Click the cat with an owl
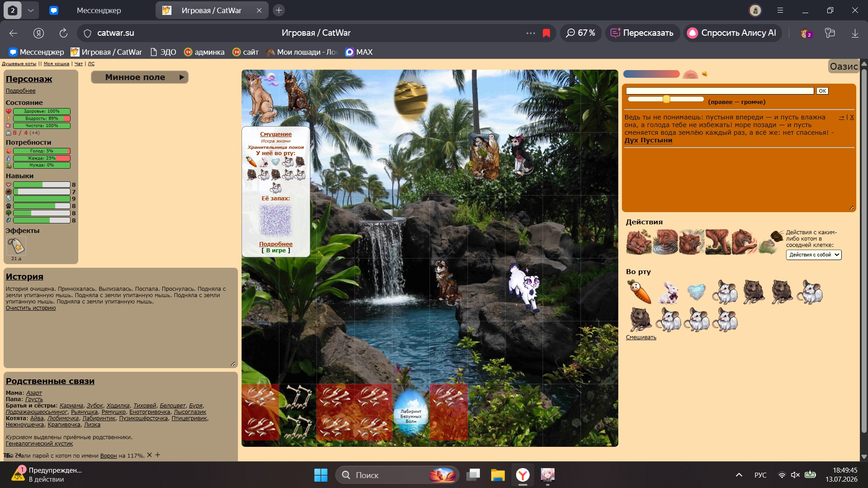This screenshot has width=868, height=488. pyautogui.click(x=484, y=156)
